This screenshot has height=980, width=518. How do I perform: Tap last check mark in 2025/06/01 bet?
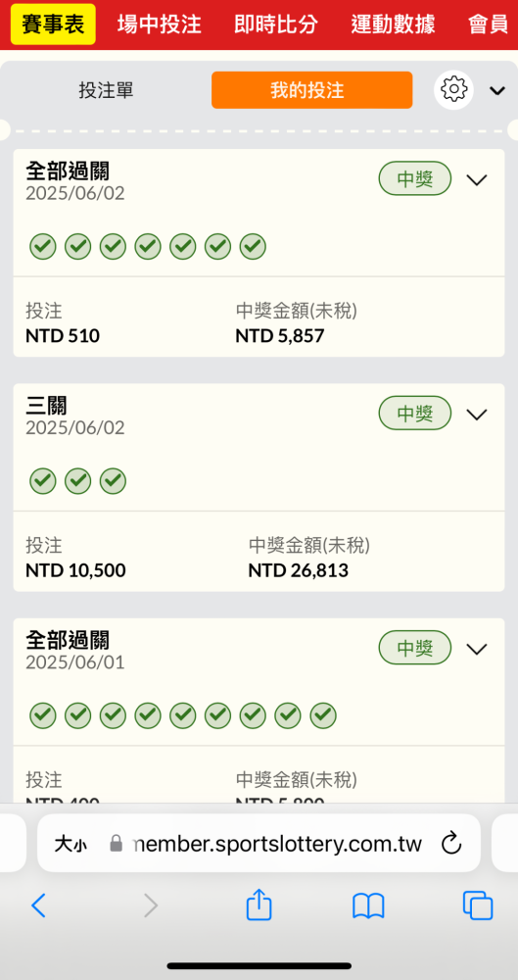(323, 715)
